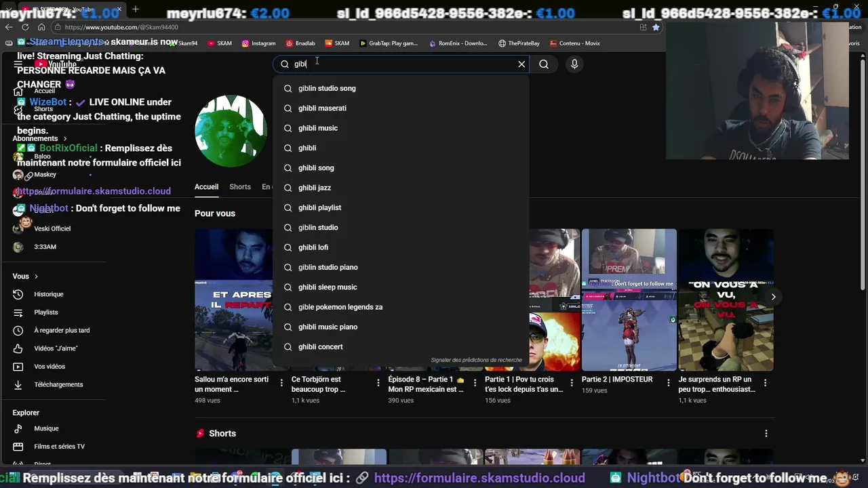Screen dimensions: 868x488
Task: Choose suggestion "ghibli sleep music"
Action: pyautogui.click(x=401, y=287)
